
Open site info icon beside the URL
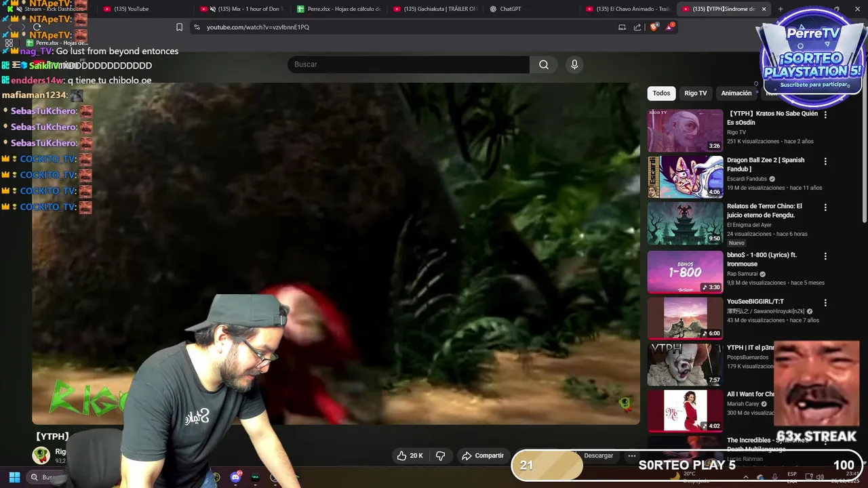(x=197, y=27)
